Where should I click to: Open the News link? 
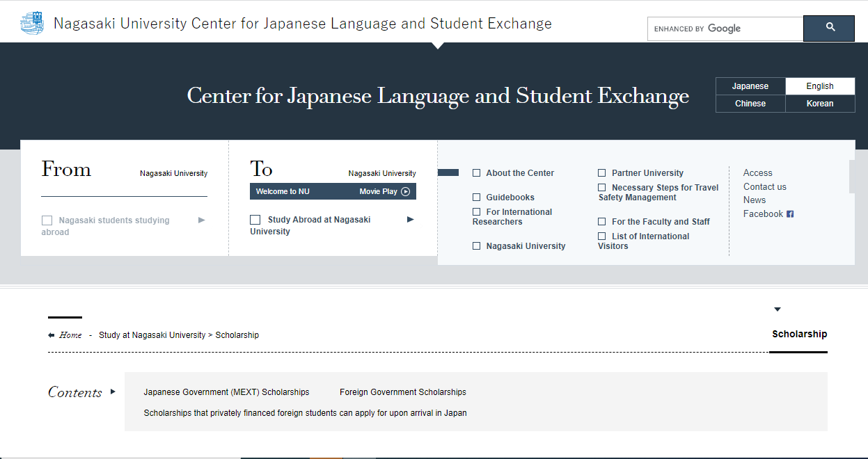coord(755,200)
